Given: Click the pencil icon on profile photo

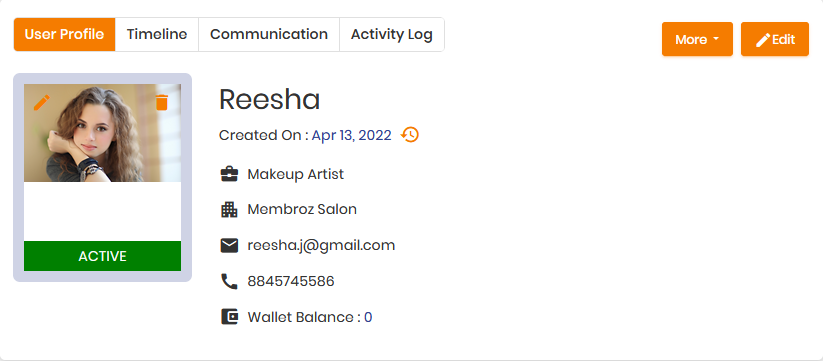Looking at the screenshot, I should (x=42, y=102).
